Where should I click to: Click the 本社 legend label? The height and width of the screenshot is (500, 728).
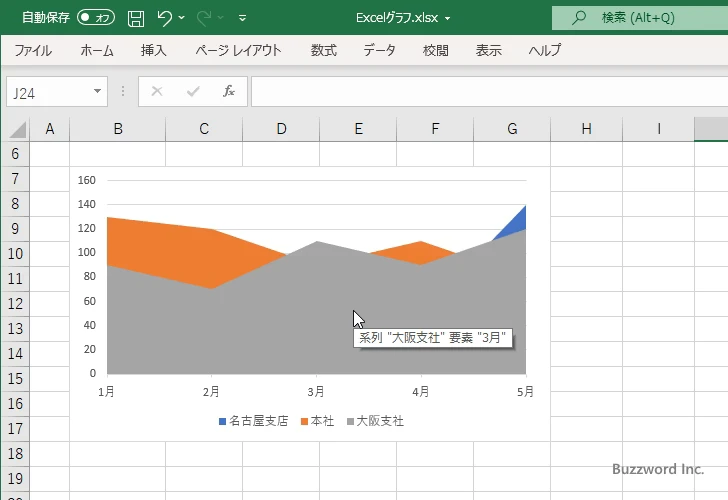(322, 421)
